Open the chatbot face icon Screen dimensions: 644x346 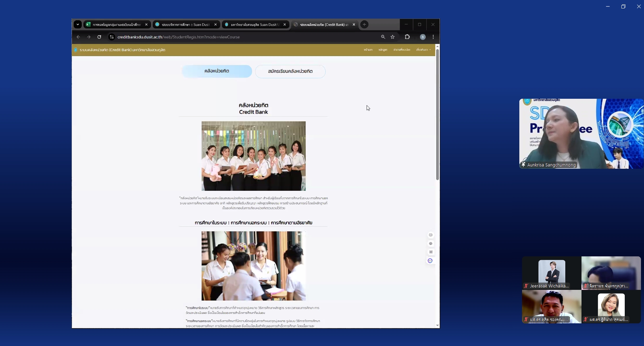(x=430, y=261)
